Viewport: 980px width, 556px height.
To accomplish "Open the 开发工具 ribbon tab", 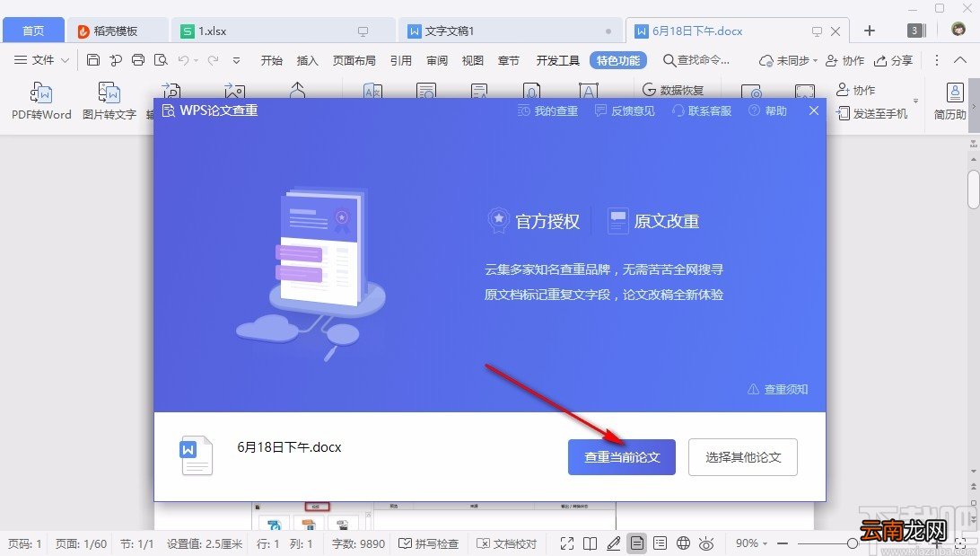I will (557, 61).
